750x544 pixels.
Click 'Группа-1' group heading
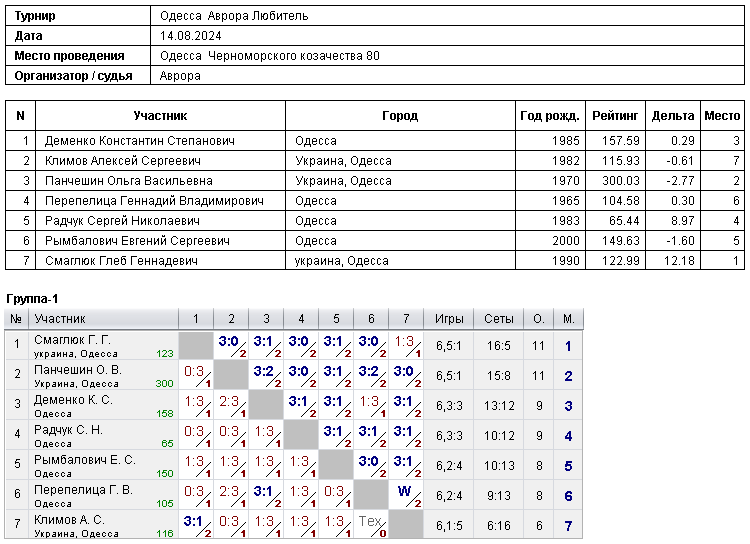point(32,299)
